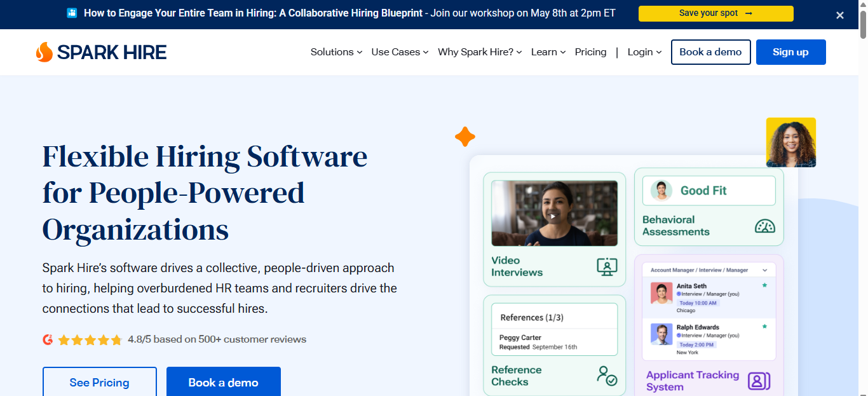Click the Video Interviews card title

pyautogui.click(x=517, y=266)
